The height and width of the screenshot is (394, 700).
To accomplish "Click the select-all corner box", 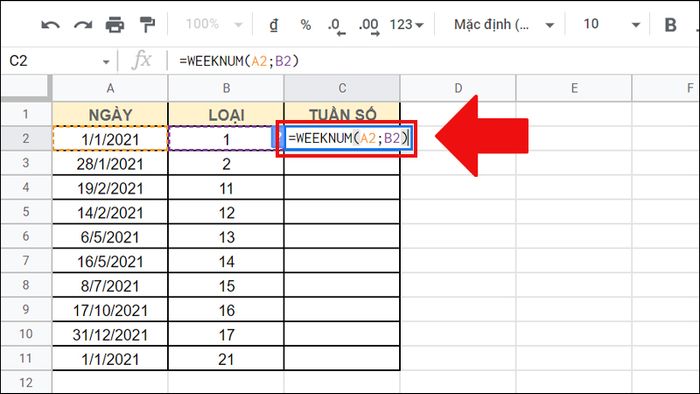I will tap(26, 87).
